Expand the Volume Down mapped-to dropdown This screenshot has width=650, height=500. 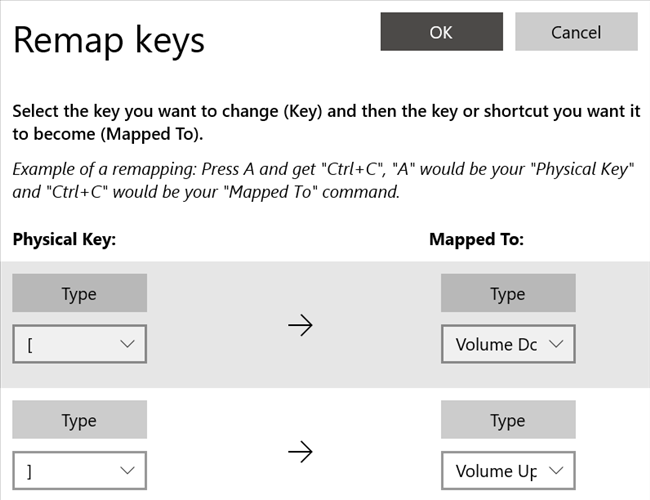pyautogui.click(x=507, y=344)
